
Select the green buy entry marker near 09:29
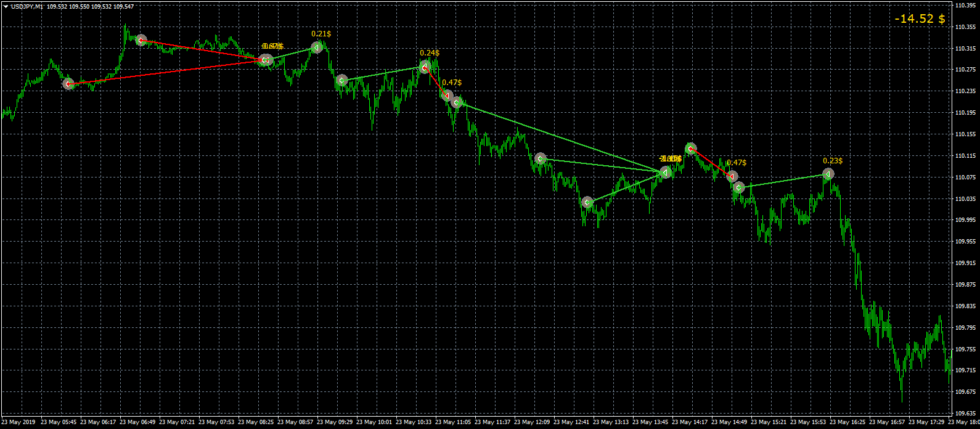(342, 80)
